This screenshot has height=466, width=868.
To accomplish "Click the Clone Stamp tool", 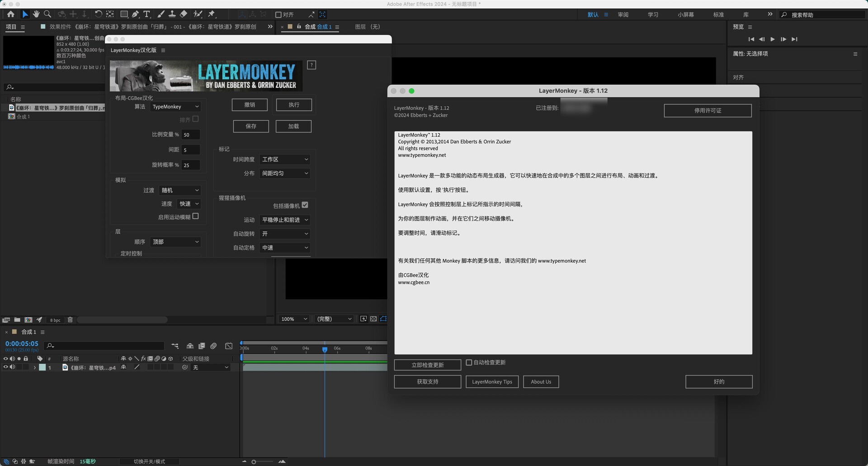I will [172, 14].
